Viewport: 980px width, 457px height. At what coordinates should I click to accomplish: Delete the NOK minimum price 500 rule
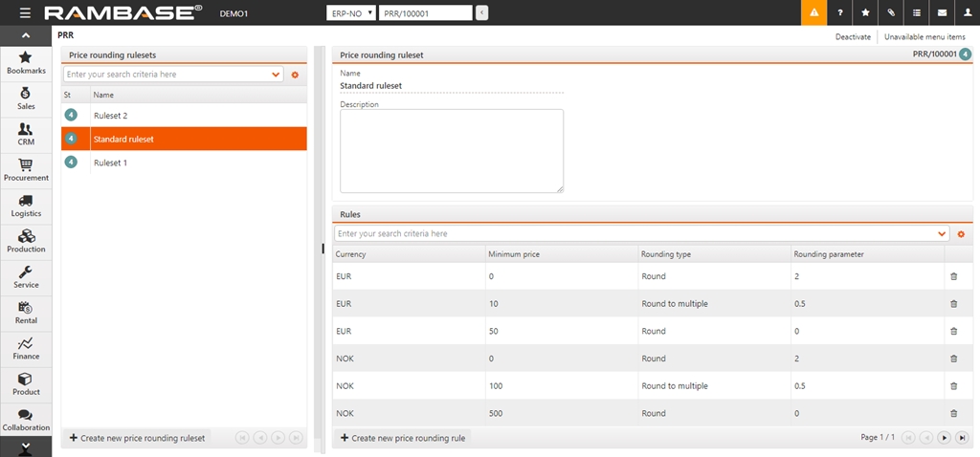point(954,413)
